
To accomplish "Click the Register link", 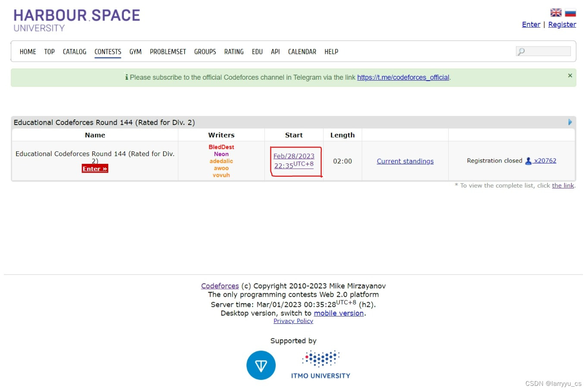I will click(562, 25).
